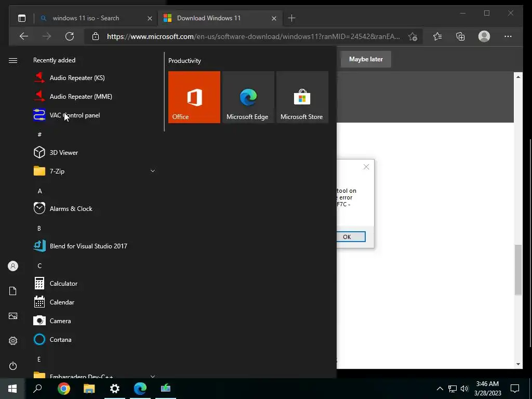This screenshot has width=532, height=399.
Task: Expand the Embarcadero Dev-C++ folder chevron
Action: (x=153, y=376)
